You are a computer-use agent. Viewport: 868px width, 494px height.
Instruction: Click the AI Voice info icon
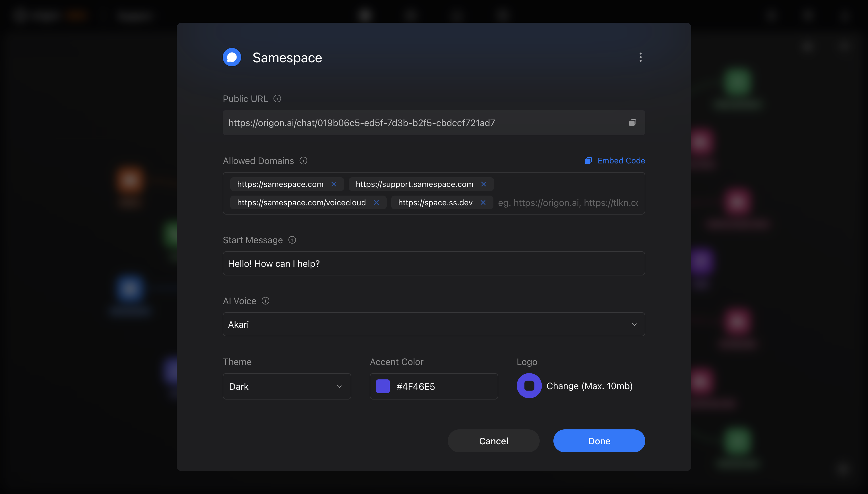(265, 301)
